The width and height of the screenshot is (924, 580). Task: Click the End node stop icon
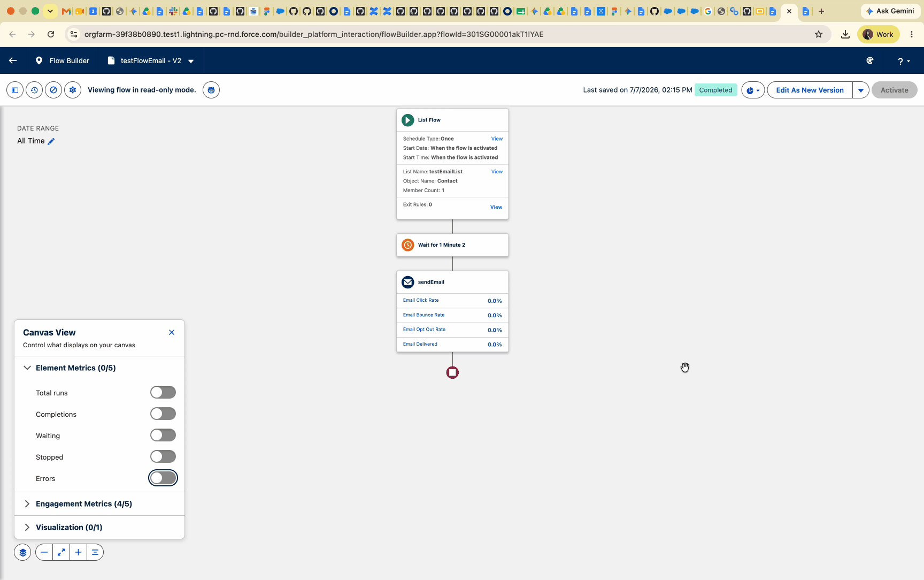(x=452, y=372)
